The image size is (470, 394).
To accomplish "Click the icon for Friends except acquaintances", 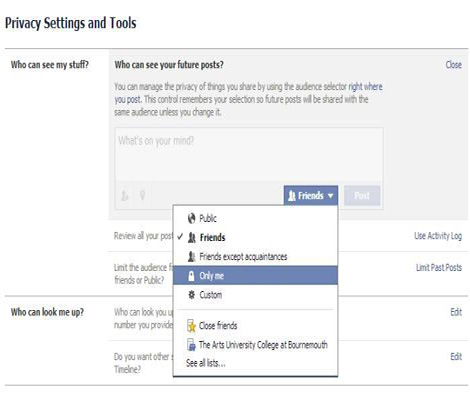I will [191, 256].
